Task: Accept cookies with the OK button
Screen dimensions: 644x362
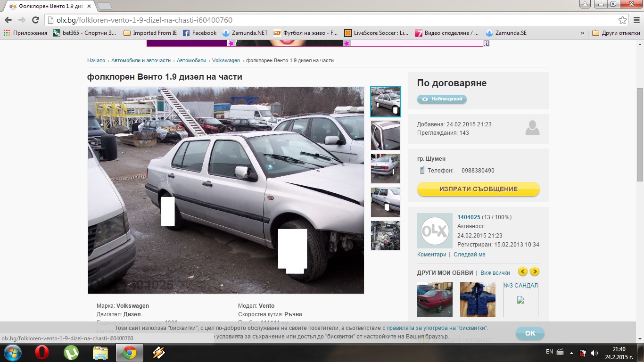Action: pos(530,333)
